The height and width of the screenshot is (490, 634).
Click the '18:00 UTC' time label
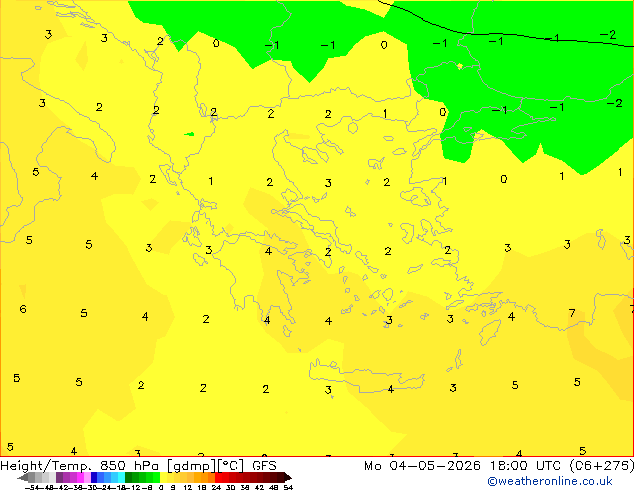coord(525,466)
